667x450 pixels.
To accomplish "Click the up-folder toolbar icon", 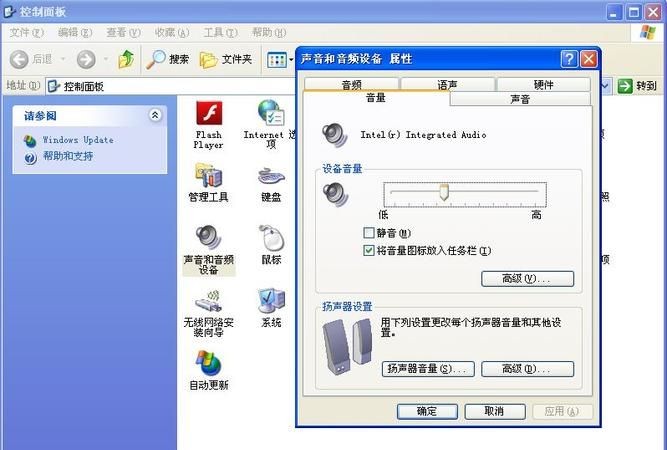I will (x=126, y=59).
